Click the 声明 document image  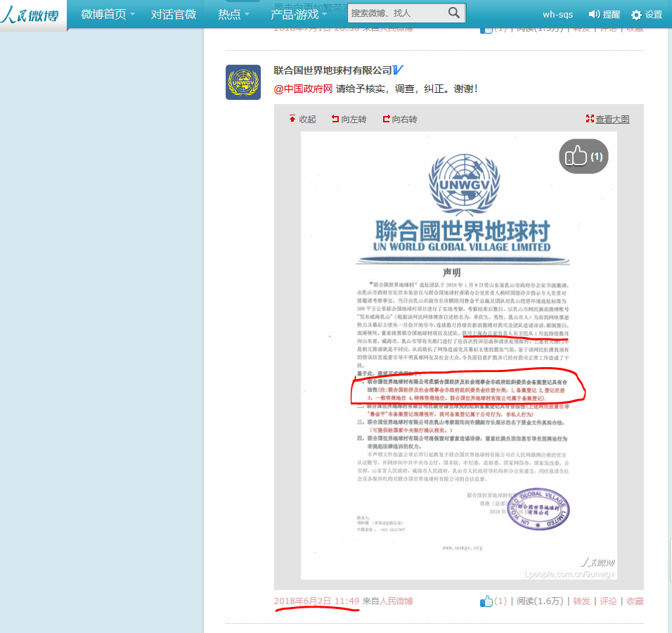click(458, 355)
